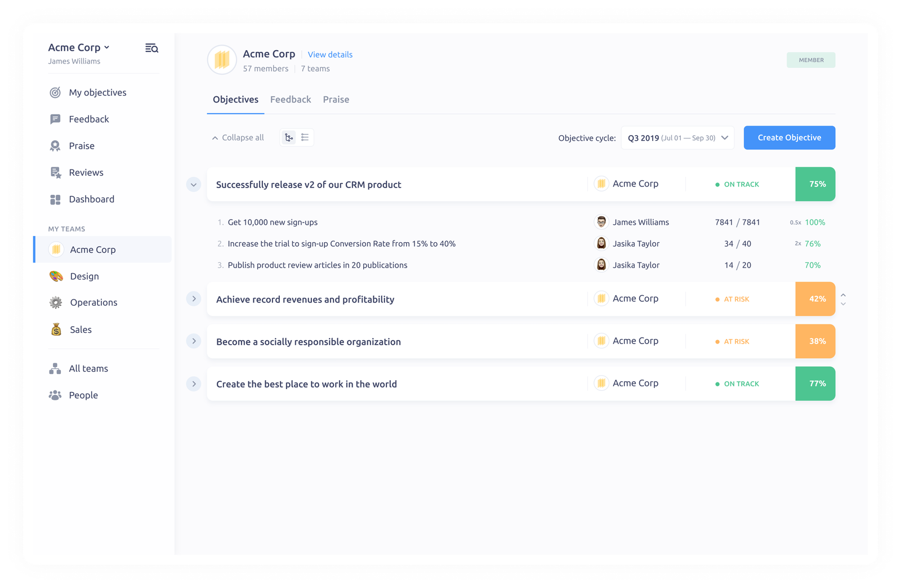
Task: Click the search icon near Acme Corp header
Action: (x=151, y=48)
